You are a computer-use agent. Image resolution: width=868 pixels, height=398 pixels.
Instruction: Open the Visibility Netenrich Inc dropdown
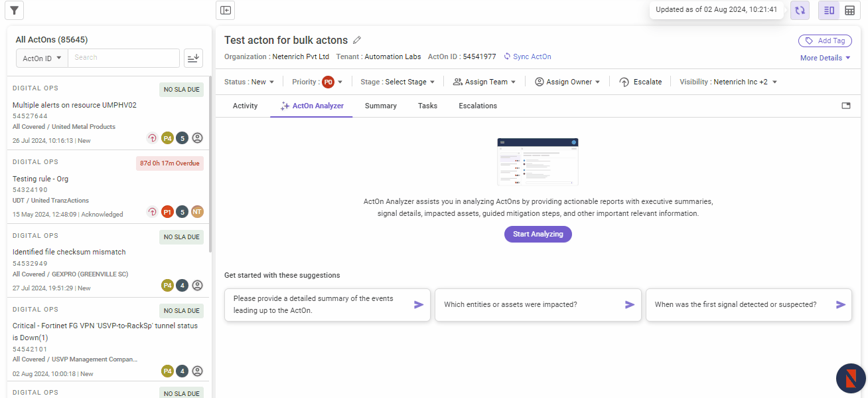[728, 82]
